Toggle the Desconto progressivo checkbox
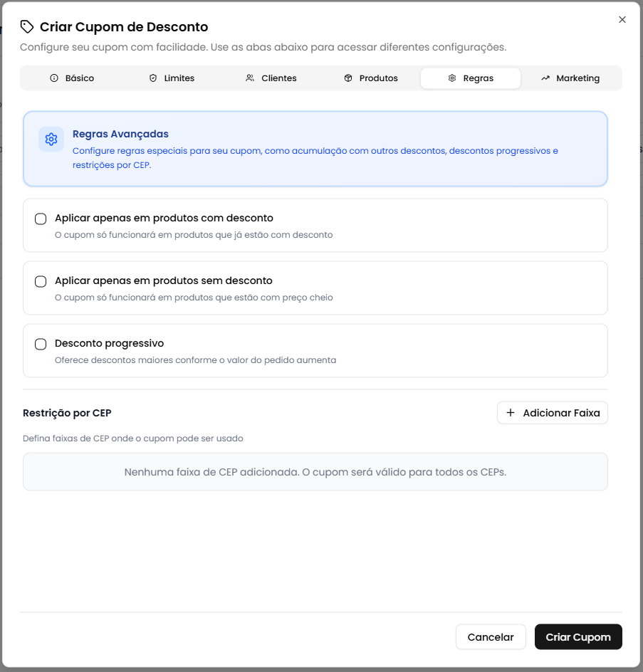The height and width of the screenshot is (672, 643). click(41, 344)
